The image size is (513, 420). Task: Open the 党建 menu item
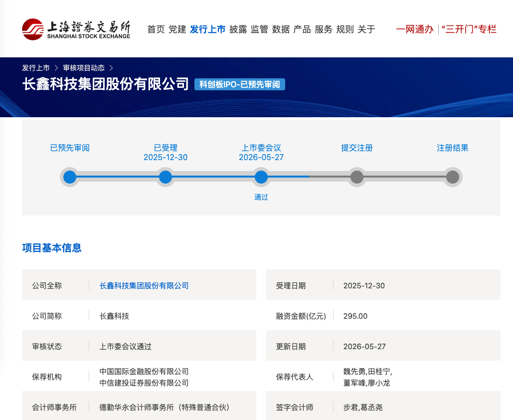pyautogui.click(x=177, y=29)
